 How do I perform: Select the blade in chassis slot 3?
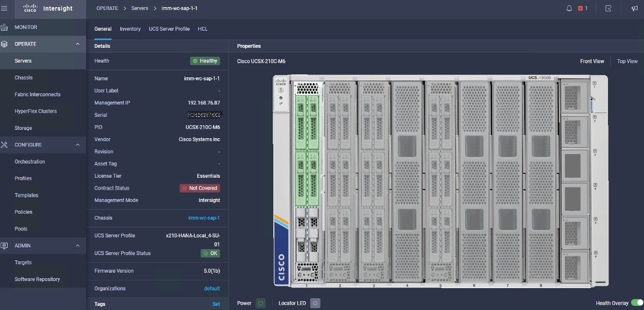(374, 182)
